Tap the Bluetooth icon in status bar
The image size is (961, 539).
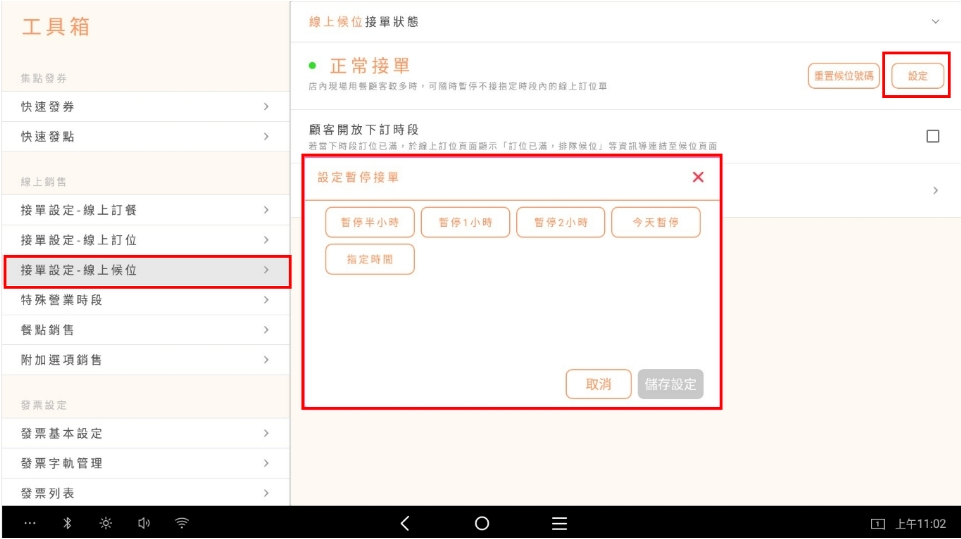pyautogui.click(x=66, y=523)
